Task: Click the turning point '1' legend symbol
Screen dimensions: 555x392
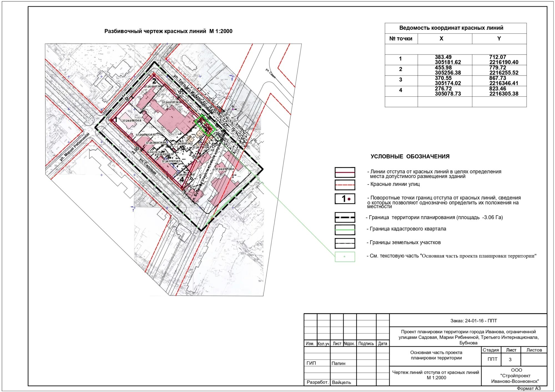Action: 345,199
